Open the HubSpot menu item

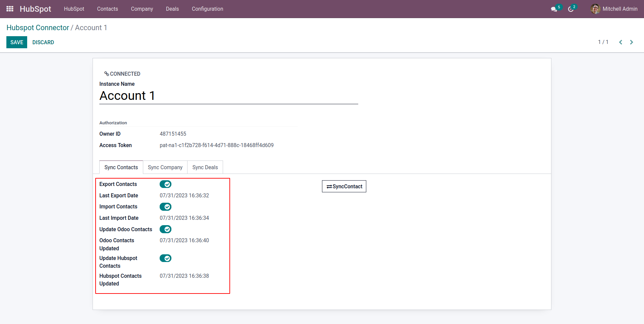(x=74, y=9)
